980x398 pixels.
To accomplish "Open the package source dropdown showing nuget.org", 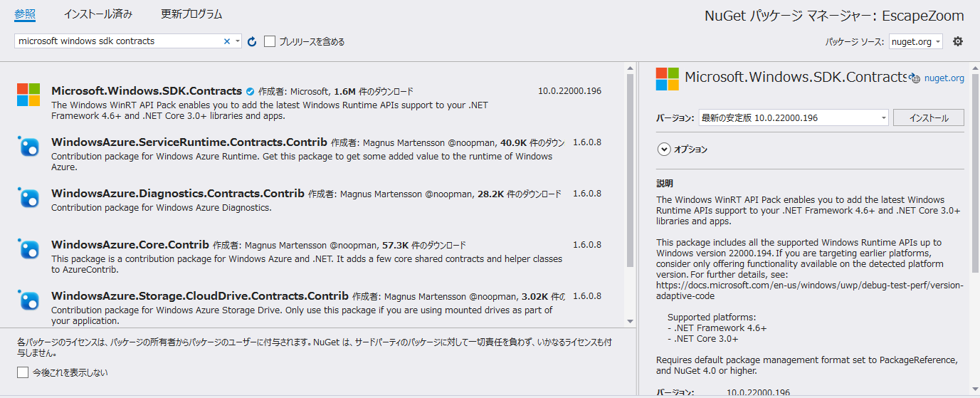I will (x=916, y=41).
